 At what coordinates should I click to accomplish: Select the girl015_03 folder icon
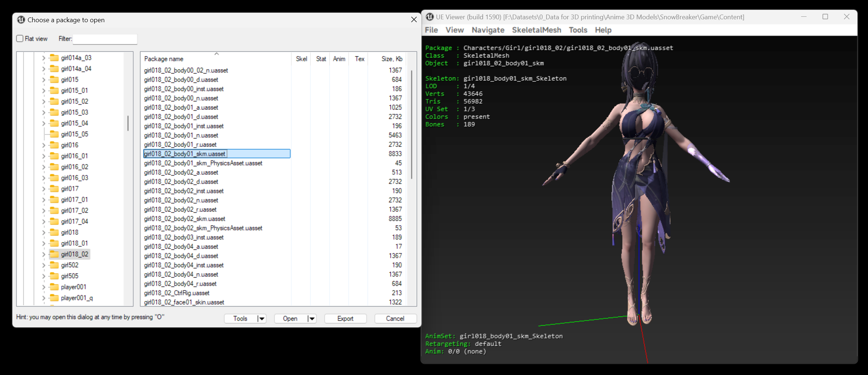click(54, 112)
